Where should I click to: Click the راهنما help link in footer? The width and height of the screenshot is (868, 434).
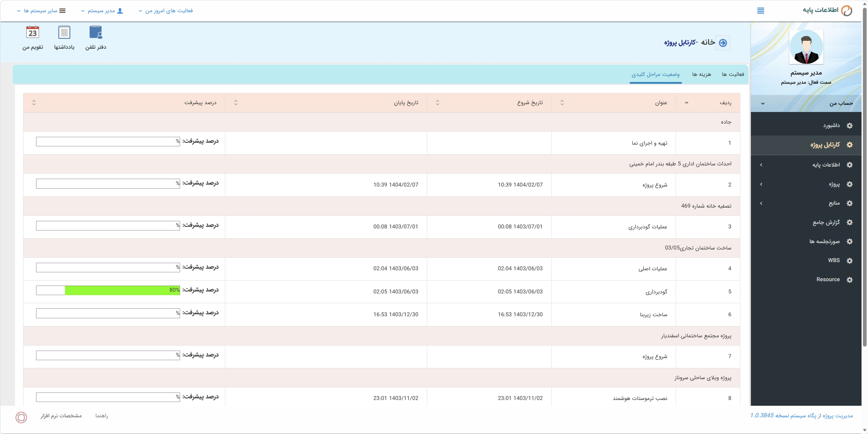(x=101, y=416)
